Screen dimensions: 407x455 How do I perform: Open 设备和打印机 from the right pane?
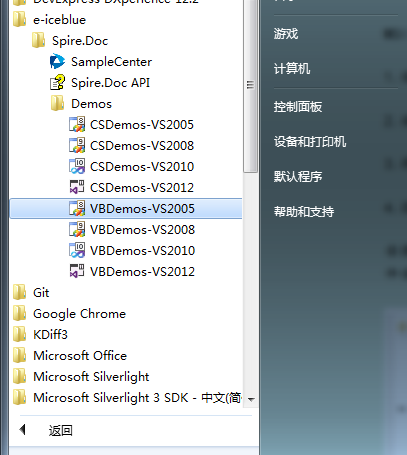[310, 142]
